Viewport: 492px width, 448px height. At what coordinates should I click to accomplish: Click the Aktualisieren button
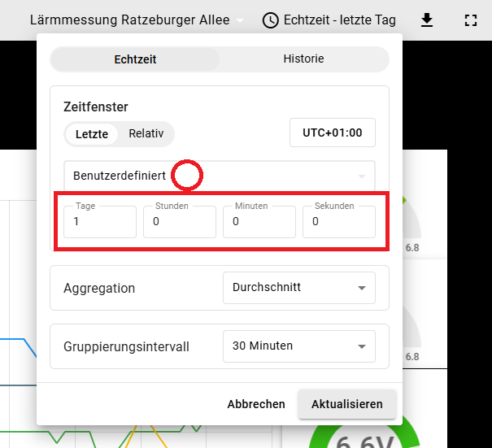pos(346,404)
